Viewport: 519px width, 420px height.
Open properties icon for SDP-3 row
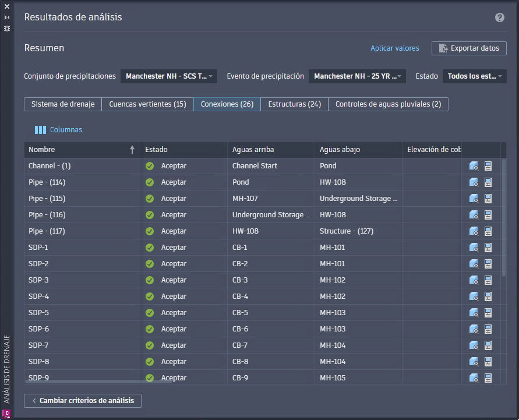coord(488,280)
